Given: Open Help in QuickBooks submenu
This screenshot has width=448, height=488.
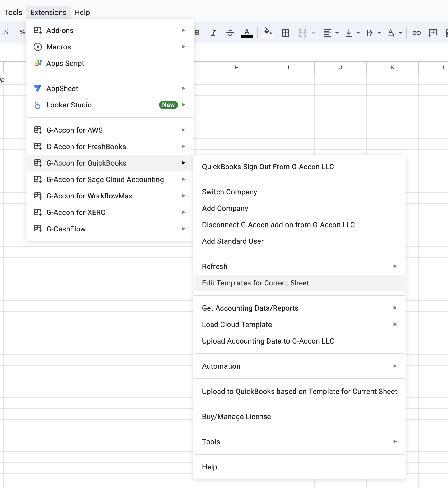Looking at the screenshot, I should point(300,467).
